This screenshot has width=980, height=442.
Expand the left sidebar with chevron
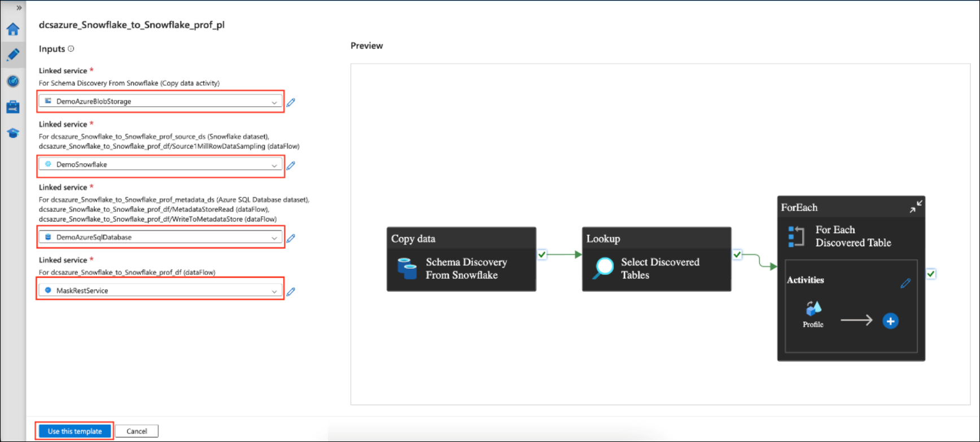click(x=19, y=8)
